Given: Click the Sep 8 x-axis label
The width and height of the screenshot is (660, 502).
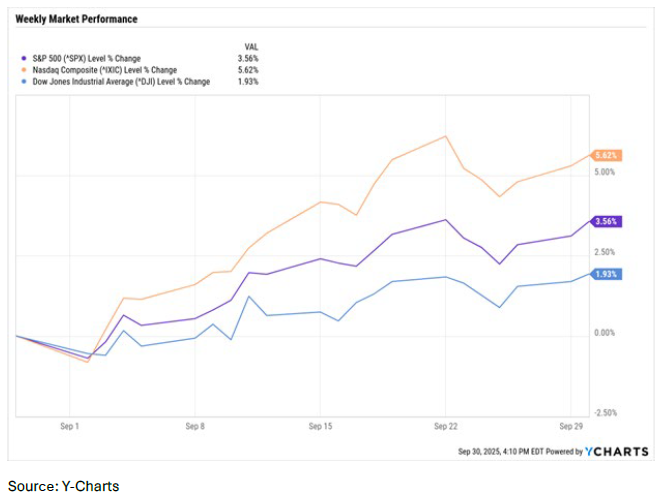Looking at the screenshot, I should [194, 425].
